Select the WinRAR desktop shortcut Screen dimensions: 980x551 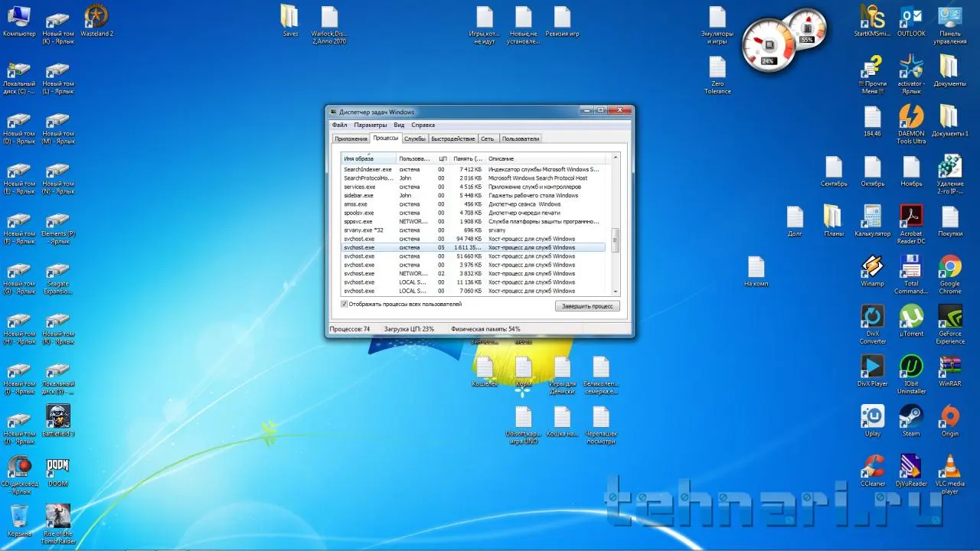pyautogui.click(x=949, y=367)
